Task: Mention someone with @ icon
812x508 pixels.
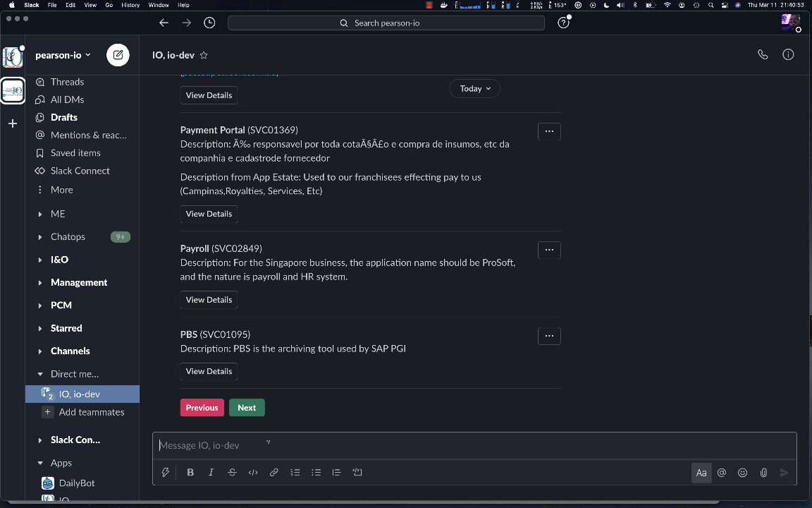Action: [722, 473]
